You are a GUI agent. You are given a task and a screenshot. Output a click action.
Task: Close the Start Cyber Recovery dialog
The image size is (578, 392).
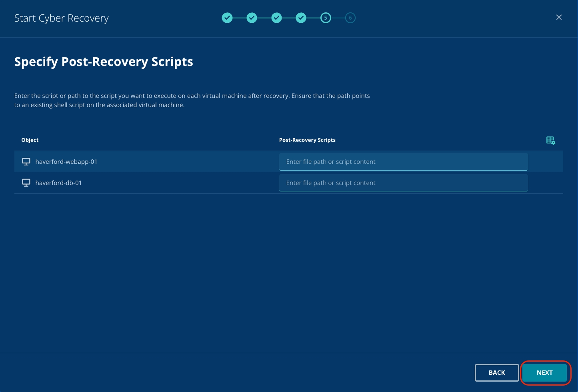[x=559, y=17]
